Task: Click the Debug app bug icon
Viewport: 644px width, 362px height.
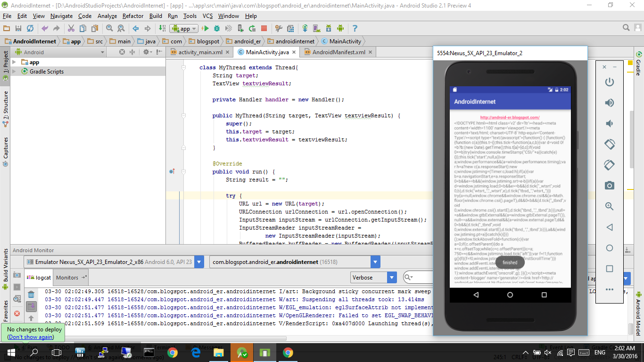Action: pos(216,29)
